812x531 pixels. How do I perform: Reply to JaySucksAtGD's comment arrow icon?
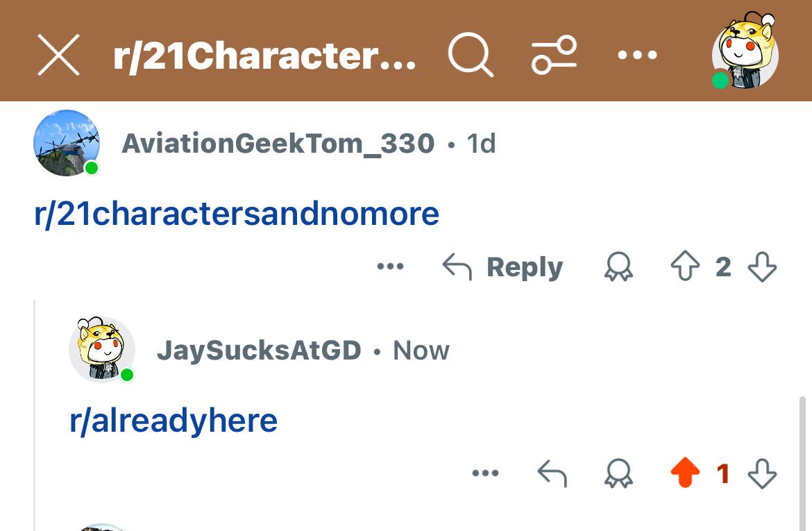(552, 473)
